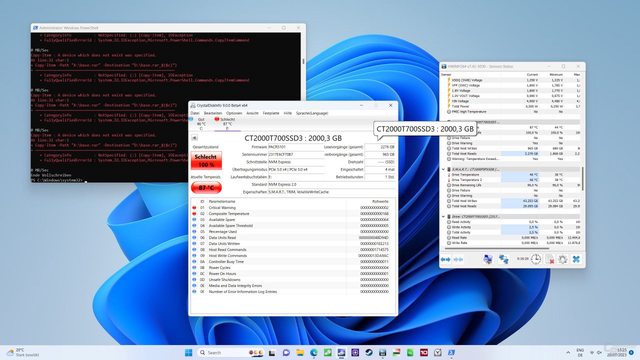Select Media and Data Integrity Errors row

pyautogui.click(x=291, y=286)
